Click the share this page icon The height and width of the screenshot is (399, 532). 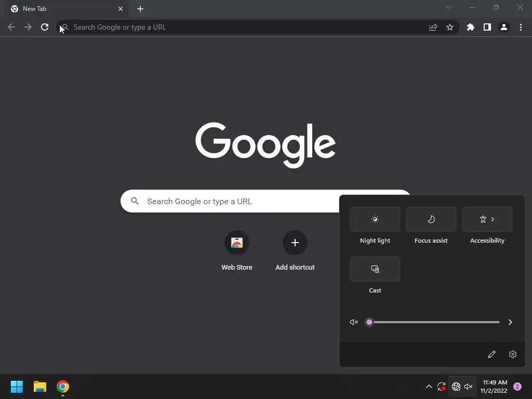(433, 27)
